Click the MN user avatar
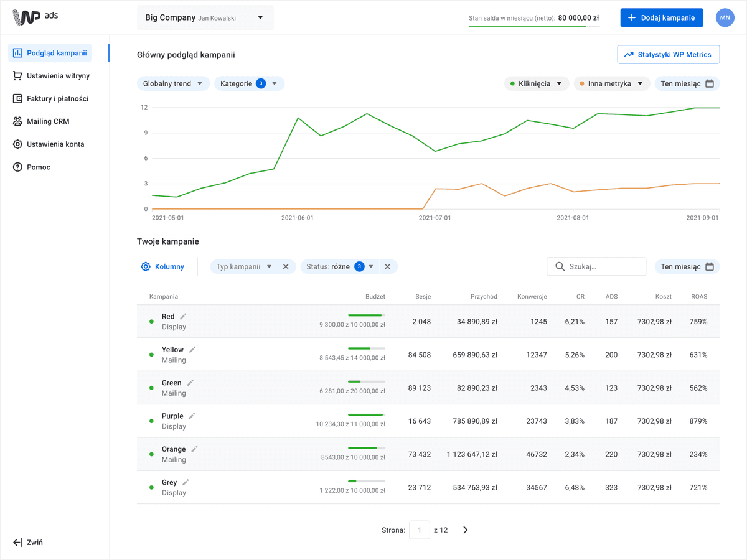 [x=725, y=17]
